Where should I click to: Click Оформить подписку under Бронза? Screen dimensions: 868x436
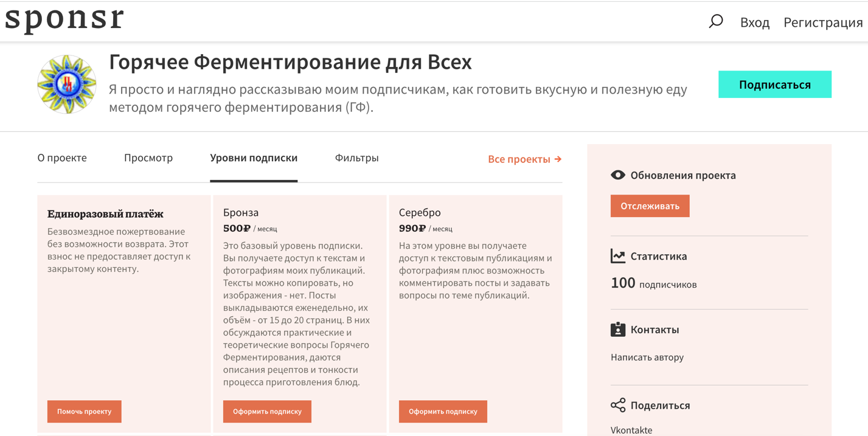pos(267,412)
